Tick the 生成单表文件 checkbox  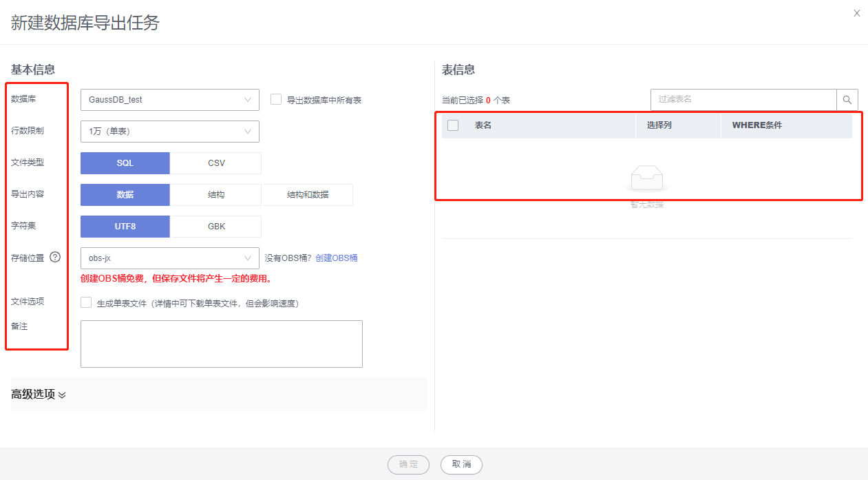pos(86,302)
